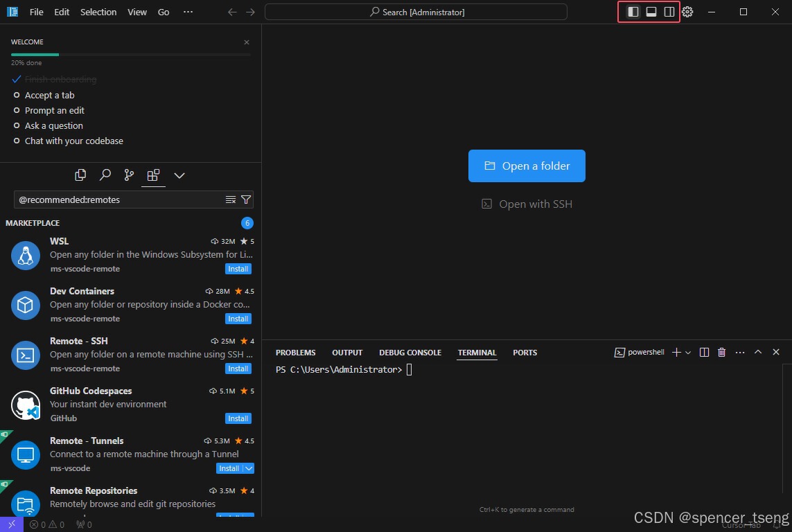Open the View menu
Viewport: 792px width, 532px height.
pos(137,12)
